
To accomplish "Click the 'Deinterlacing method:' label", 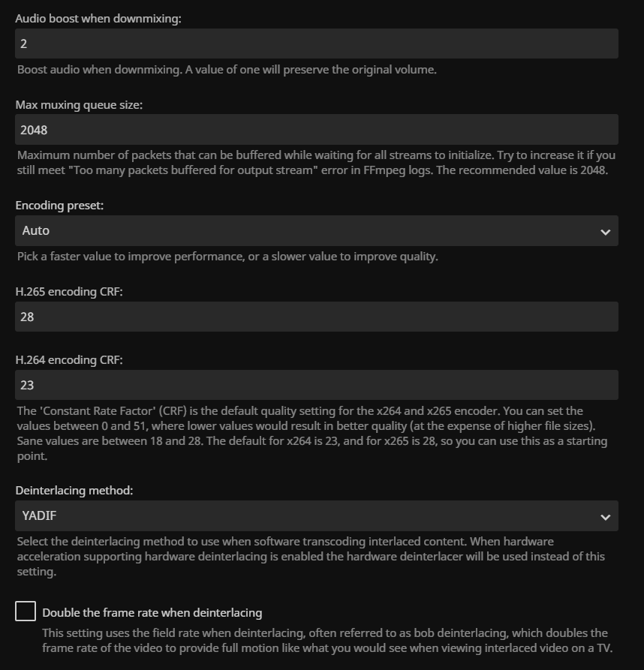I will click(74, 491).
